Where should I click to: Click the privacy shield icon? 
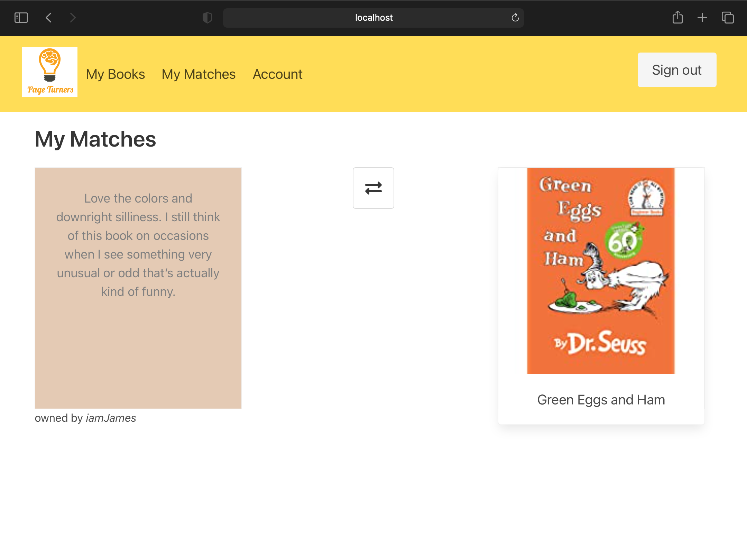coord(207,18)
